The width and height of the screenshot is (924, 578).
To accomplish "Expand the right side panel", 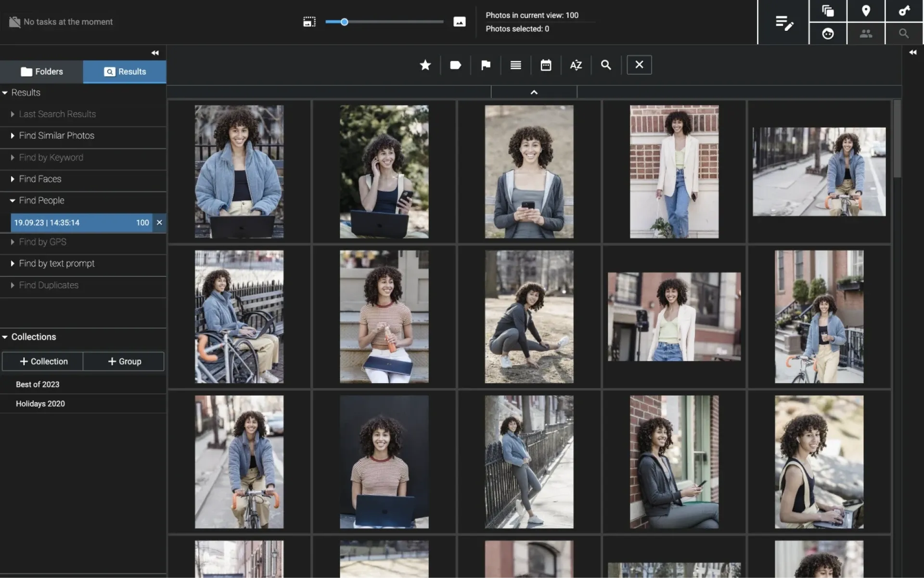I will (912, 52).
